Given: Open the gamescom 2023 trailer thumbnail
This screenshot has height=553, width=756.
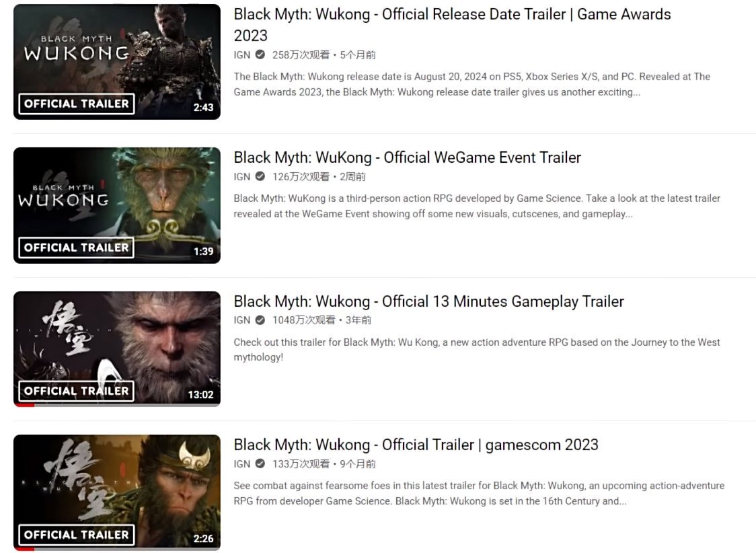Looking at the screenshot, I should (x=116, y=492).
